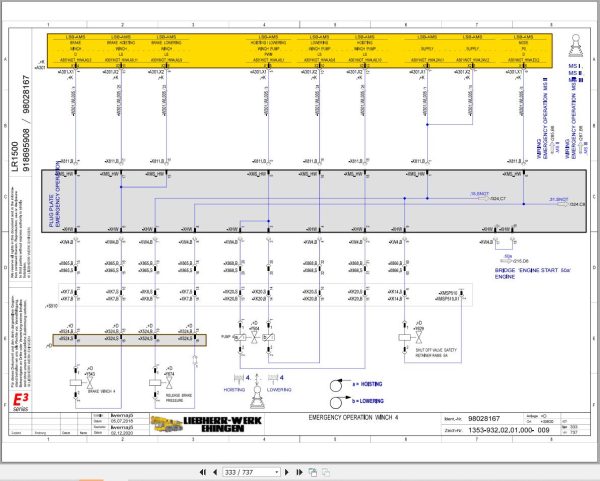
Task: Open the page number dropdown arrow
Action: tap(277, 473)
